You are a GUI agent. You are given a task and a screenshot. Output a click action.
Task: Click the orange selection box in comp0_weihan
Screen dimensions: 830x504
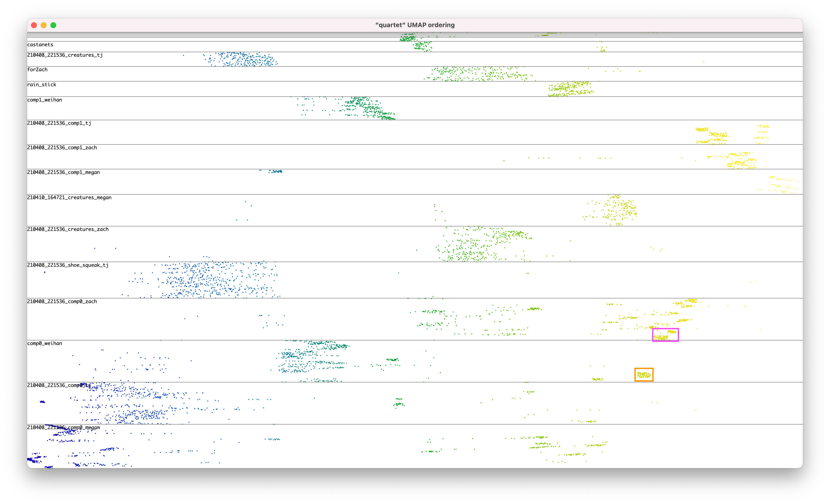pyautogui.click(x=644, y=375)
